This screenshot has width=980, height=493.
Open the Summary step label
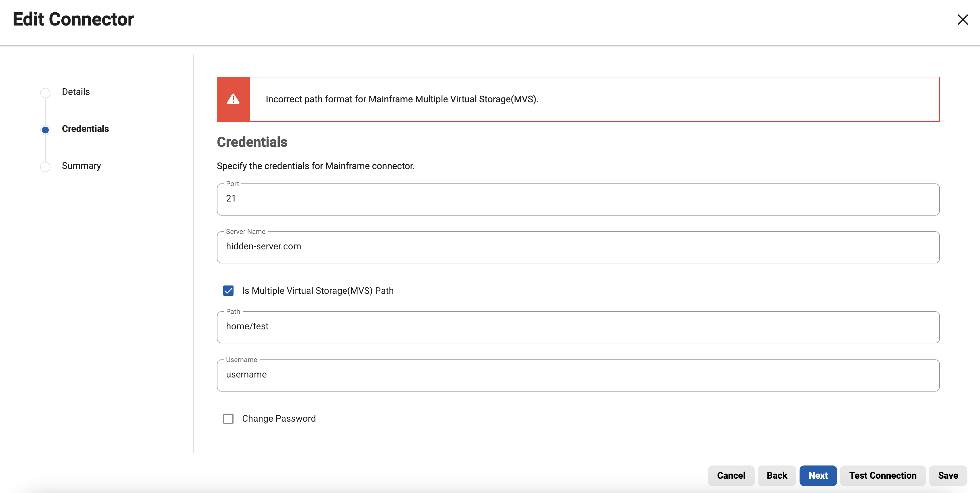[81, 166]
